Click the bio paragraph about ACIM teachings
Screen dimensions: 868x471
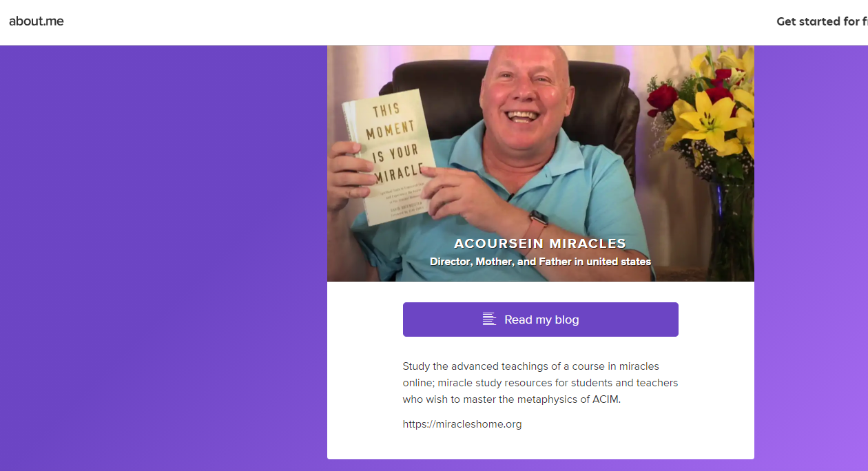541,383
